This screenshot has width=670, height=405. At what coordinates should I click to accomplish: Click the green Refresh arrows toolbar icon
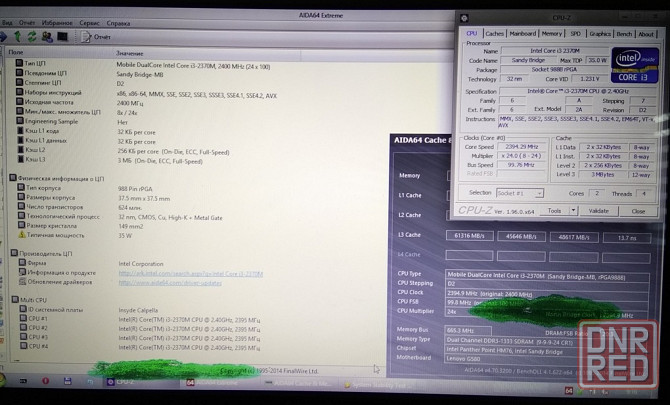click(32, 37)
